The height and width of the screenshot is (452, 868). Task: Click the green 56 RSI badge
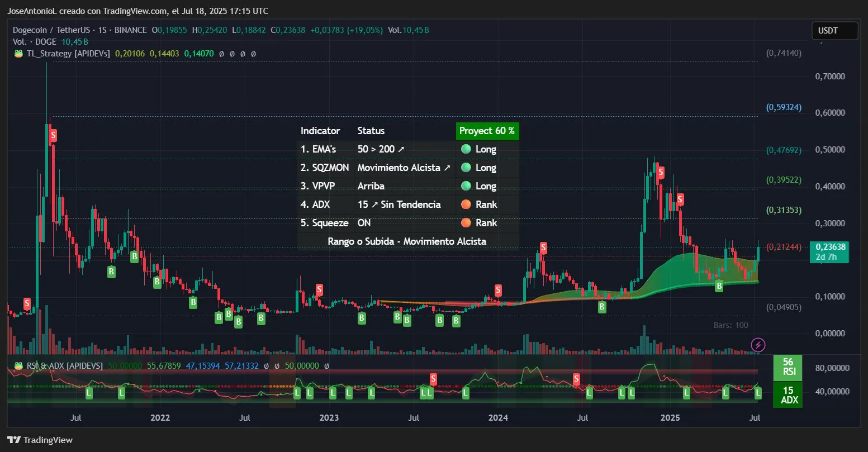pos(788,368)
